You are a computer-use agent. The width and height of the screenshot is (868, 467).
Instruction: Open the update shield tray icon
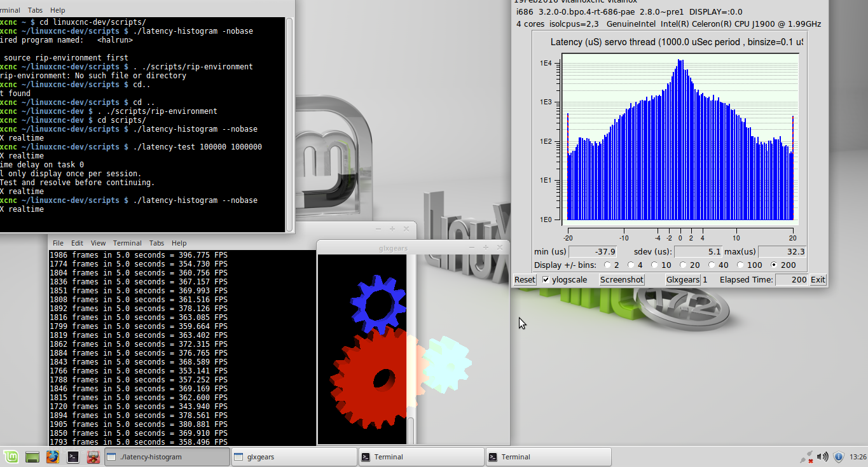pyautogui.click(x=839, y=457)
